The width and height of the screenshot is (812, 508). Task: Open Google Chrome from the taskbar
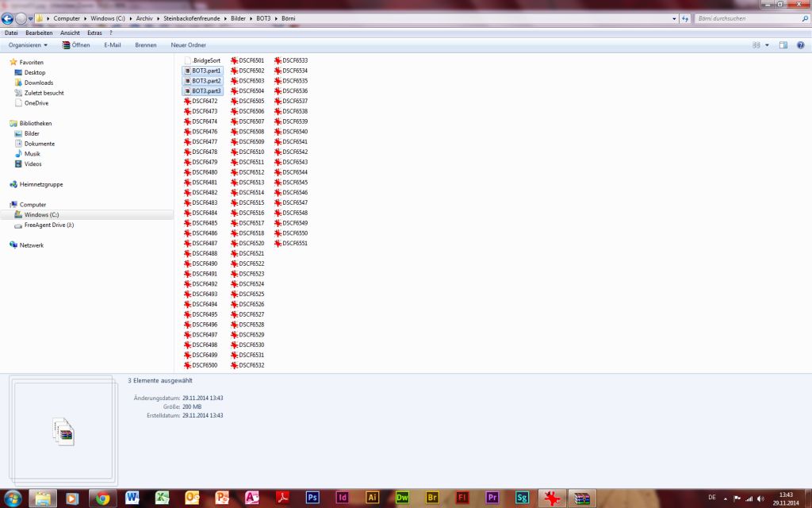105,498
